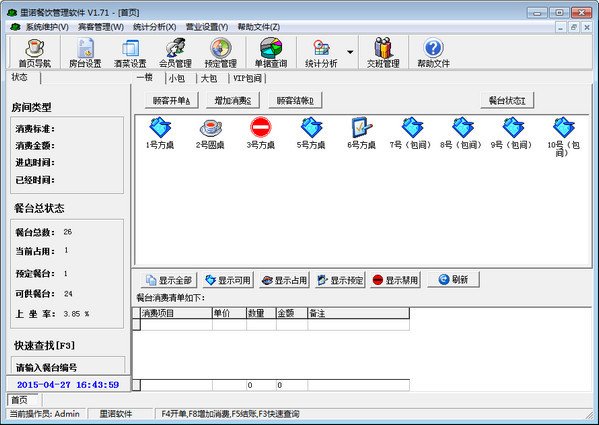Open 交班管理 toolbar icon

coord(383,53)
